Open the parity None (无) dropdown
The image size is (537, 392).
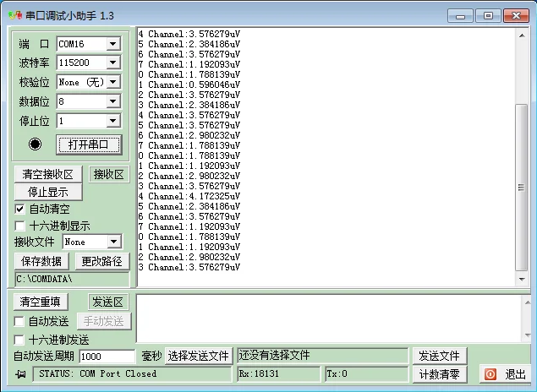tap(112, 82)
